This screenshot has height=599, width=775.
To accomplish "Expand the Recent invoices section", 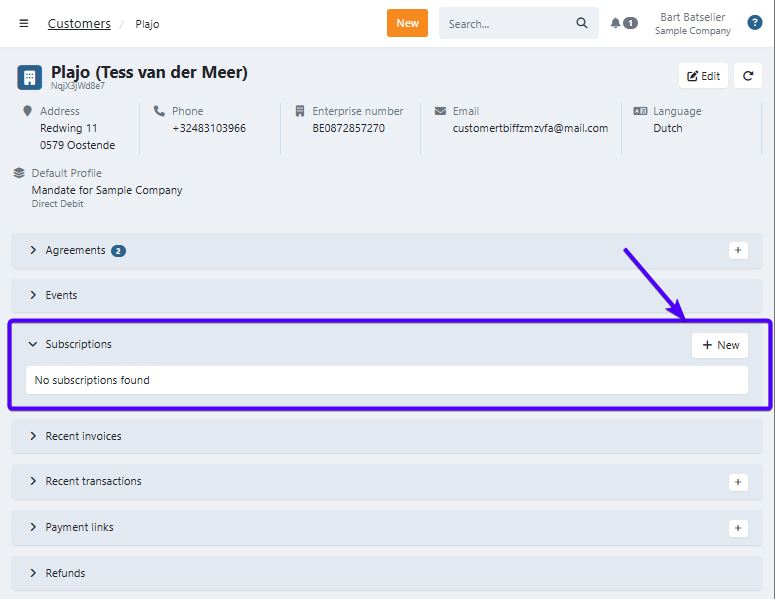I will (x=83, y=436).
